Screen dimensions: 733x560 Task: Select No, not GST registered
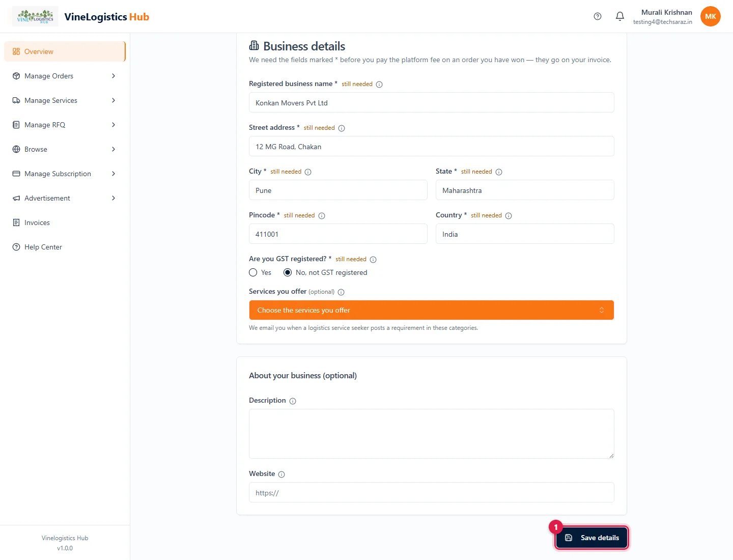pyautogui.click(x=288, y=272)
